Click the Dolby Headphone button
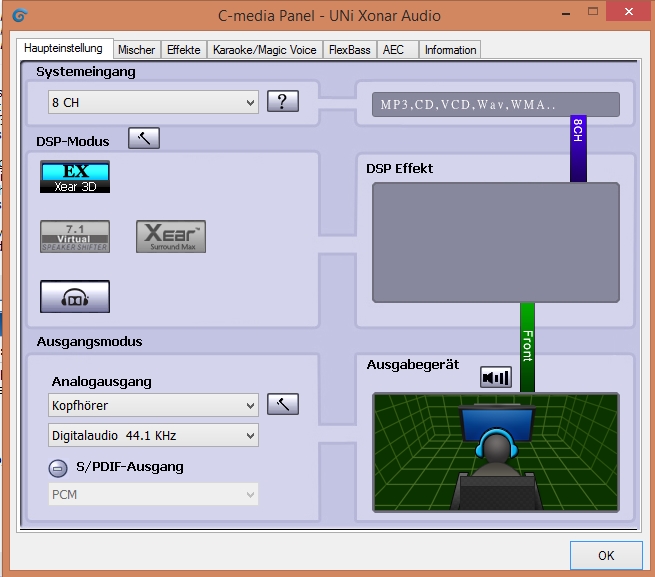 75,297
